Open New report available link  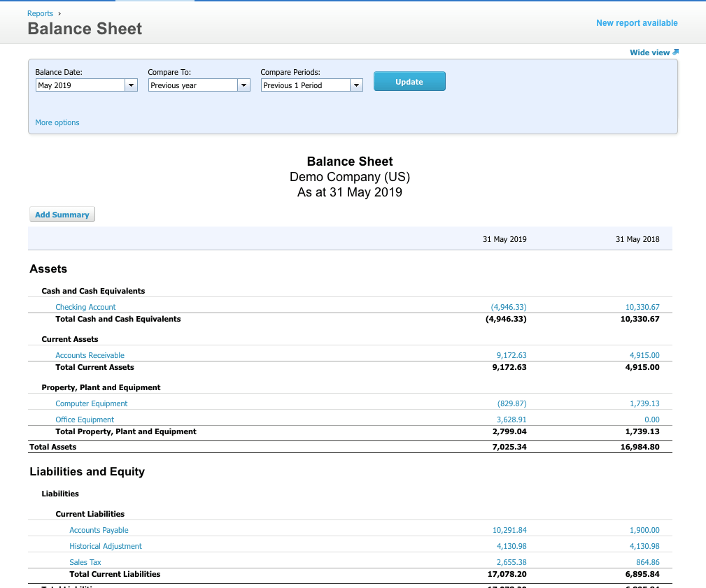click(636, 23)
